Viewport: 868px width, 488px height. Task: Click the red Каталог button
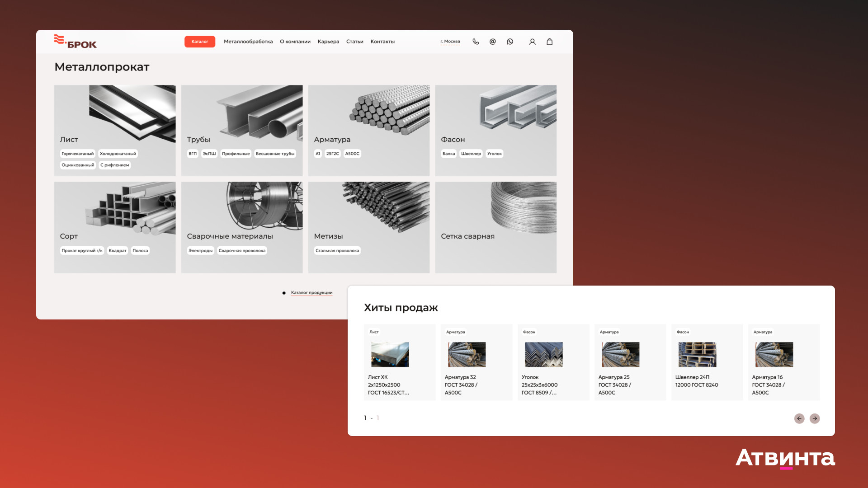point(200,42)
